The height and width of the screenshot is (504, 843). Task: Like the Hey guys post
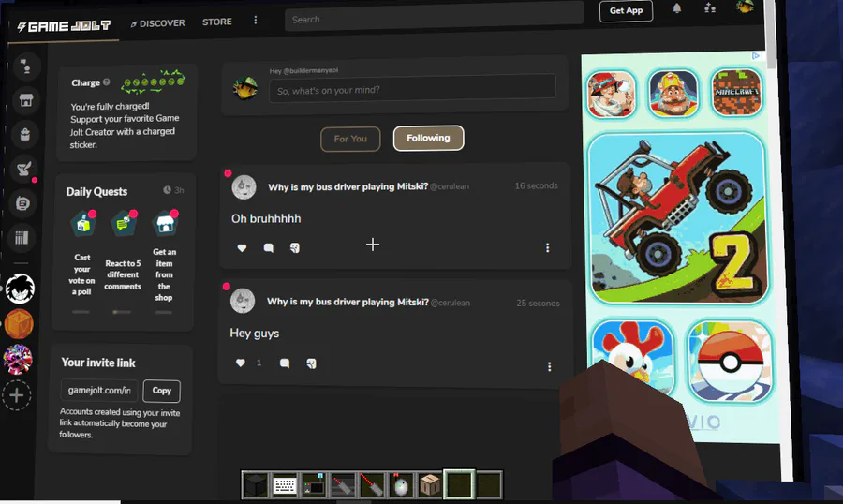click(x=241, y=363)
